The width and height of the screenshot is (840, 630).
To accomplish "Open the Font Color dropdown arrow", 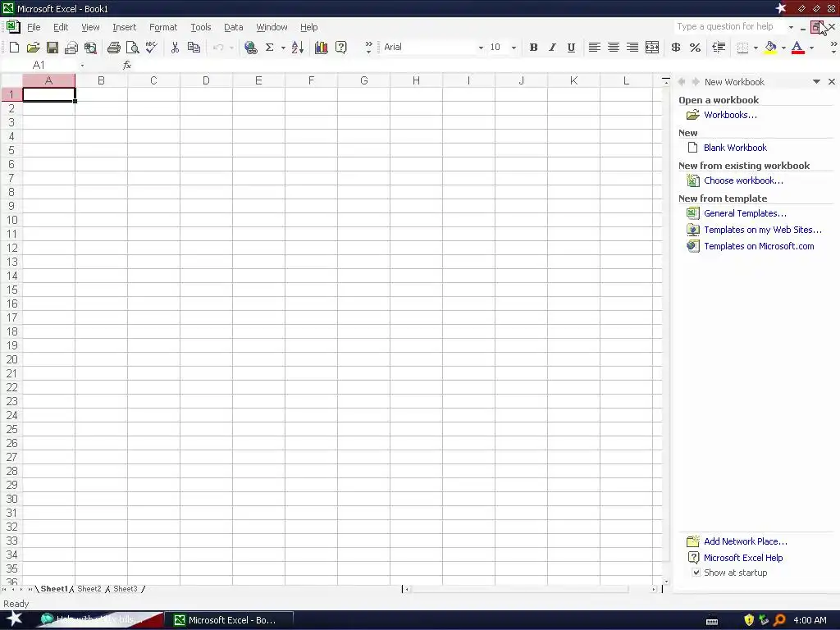I will coord(811,48).
